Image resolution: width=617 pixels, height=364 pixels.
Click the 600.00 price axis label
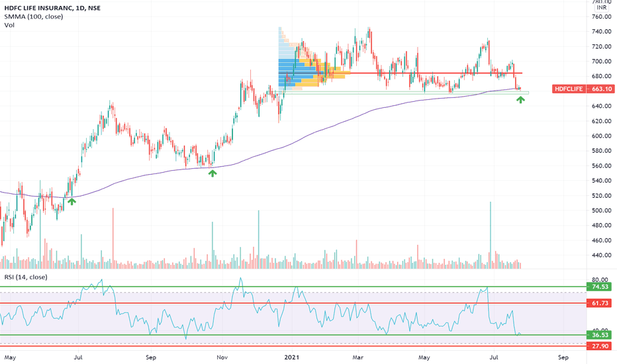(x=602, y=136)
